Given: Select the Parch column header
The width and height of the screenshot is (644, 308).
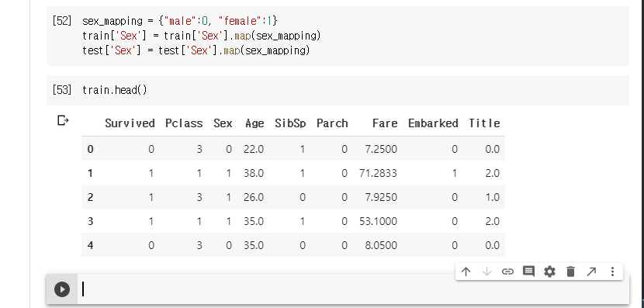Looking at the screenshot, I should 332,123.
